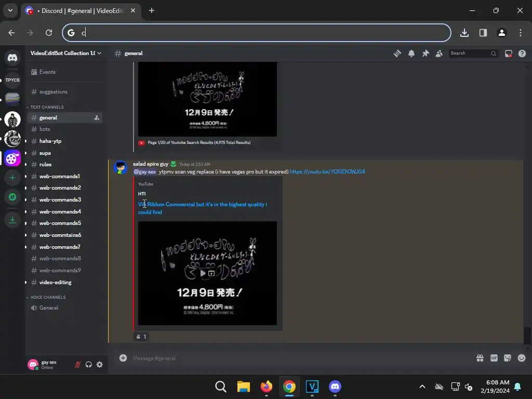Open salad spire guy's avatar

tap(121, 168)
